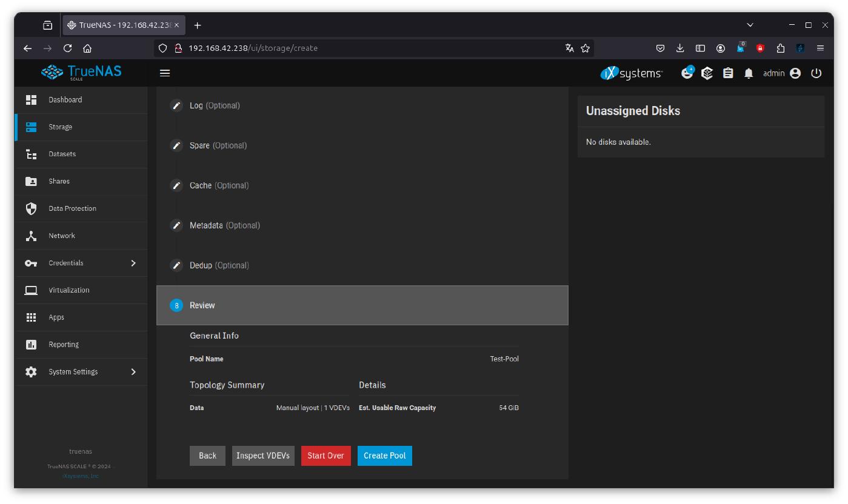Edit the Log step pencil icon
The height and width of the screenshot is (504, 848).
176,105
